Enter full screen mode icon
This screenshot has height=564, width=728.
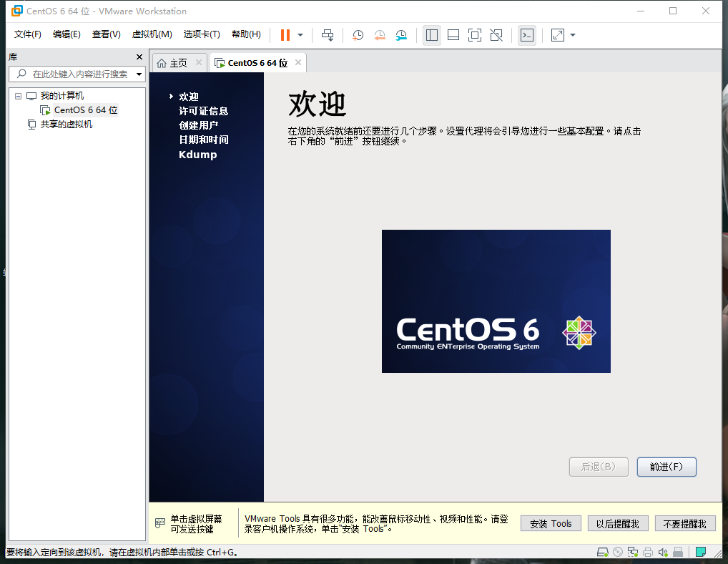[475, 35]
